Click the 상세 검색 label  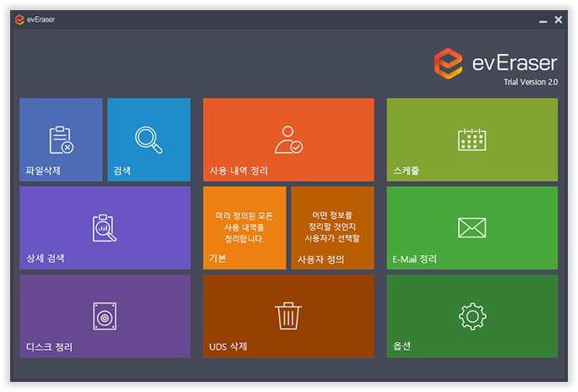click(46, 259)
